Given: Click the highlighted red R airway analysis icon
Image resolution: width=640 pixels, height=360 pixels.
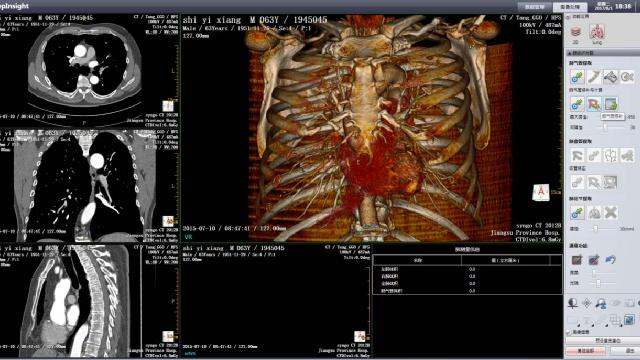Looking at the screenshot, I should tap(594, 104).
